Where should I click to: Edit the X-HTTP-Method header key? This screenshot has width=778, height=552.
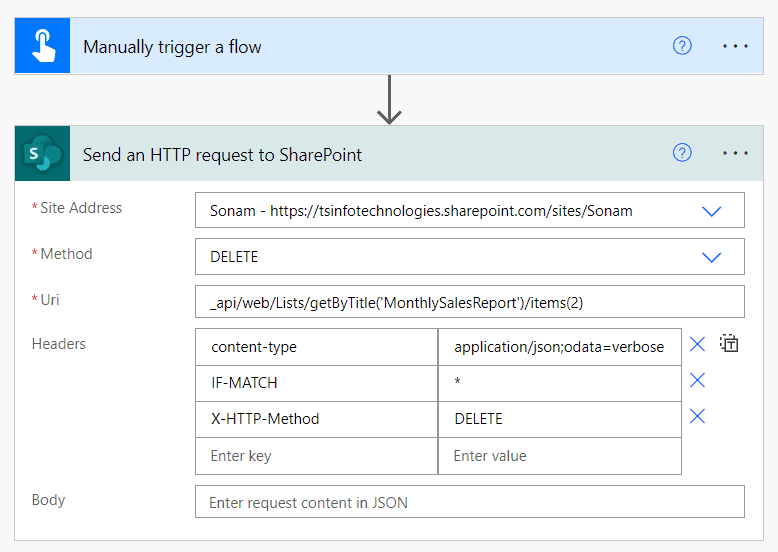click(x=317, y=419)
